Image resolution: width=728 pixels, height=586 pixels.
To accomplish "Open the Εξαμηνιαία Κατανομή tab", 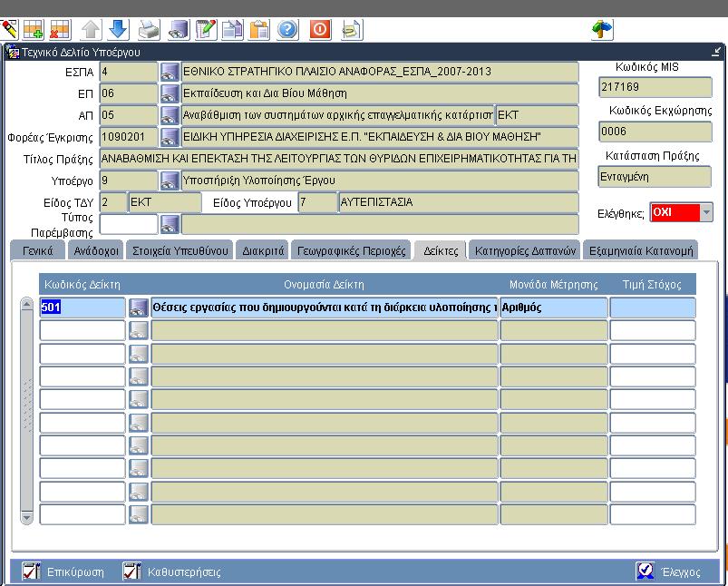I will click(641, 251).
